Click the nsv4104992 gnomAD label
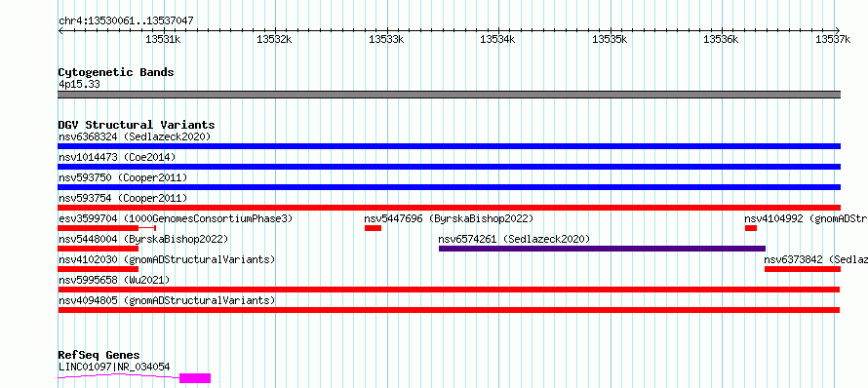868x388 pixels. coord(806,218)
